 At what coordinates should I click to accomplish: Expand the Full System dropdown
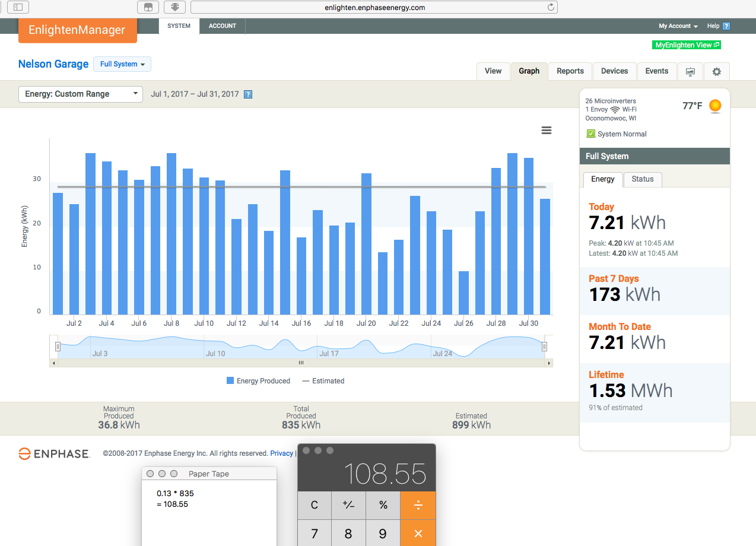122,64
